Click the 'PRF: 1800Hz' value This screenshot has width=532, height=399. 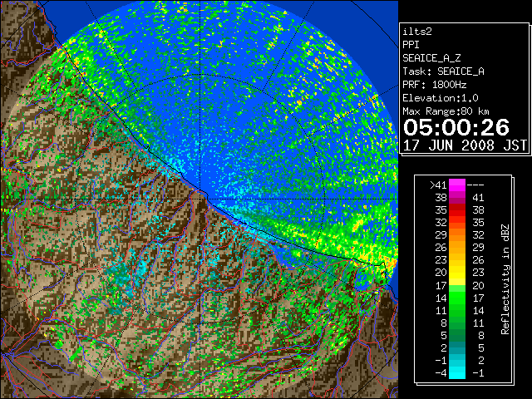[435, 85]
